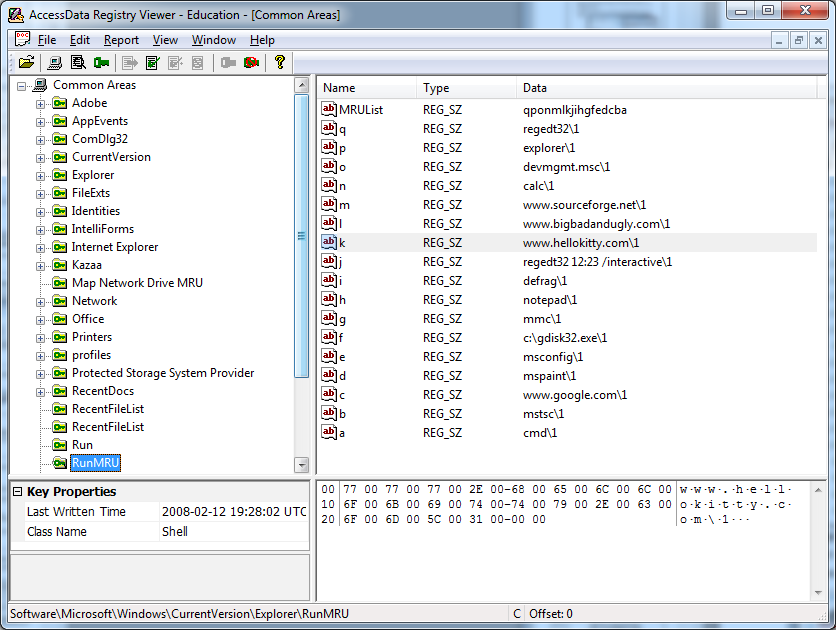Image resolution: width=836 pixels, height=630 pixels.
Task: Click the Class Name value Shell
Action: [175, 531]
